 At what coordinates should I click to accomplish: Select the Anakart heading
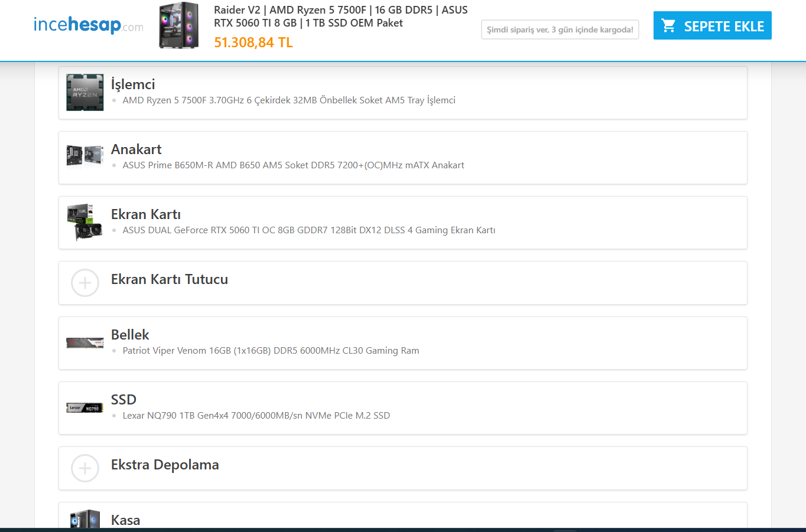pyautogui.click(x=136, y=149)
